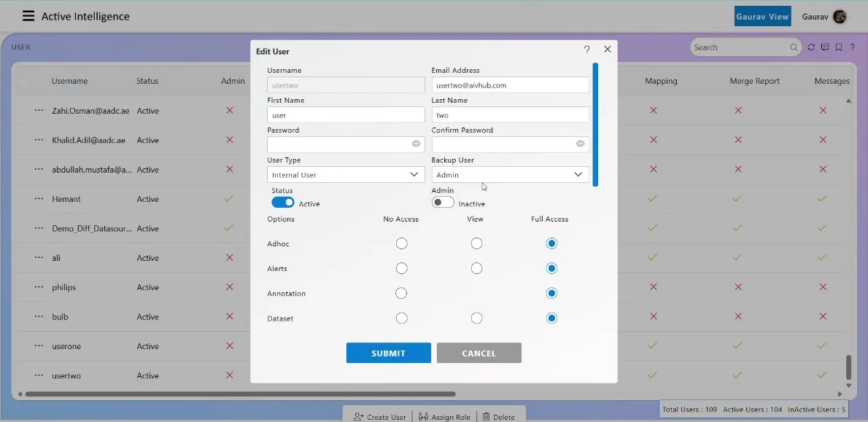
Task: Open the row menu dots for ali
Action: point(39,257)
